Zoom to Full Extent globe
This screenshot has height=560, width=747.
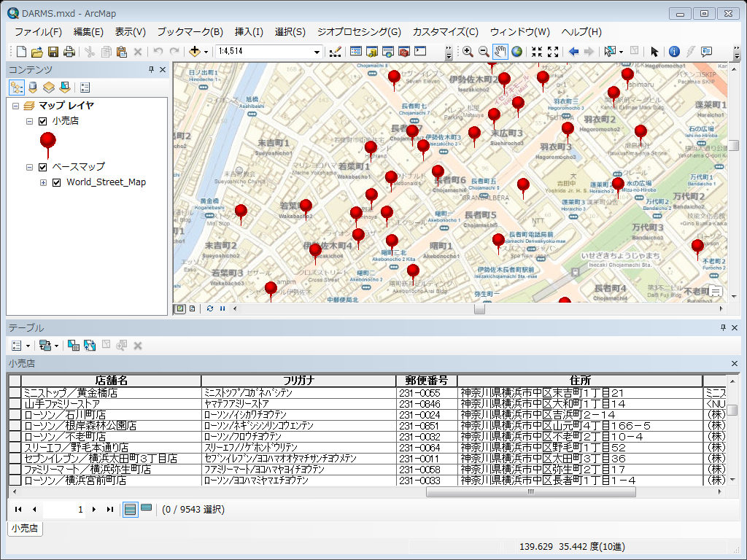pos(516,52)
